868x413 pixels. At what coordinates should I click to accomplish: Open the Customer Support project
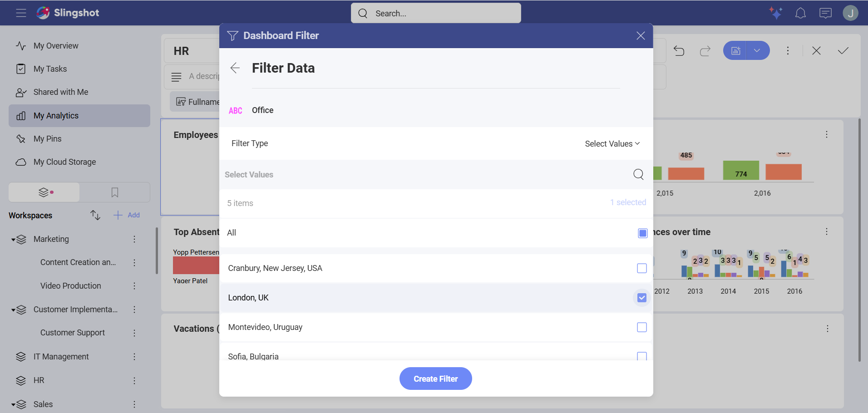pos(73,333)
